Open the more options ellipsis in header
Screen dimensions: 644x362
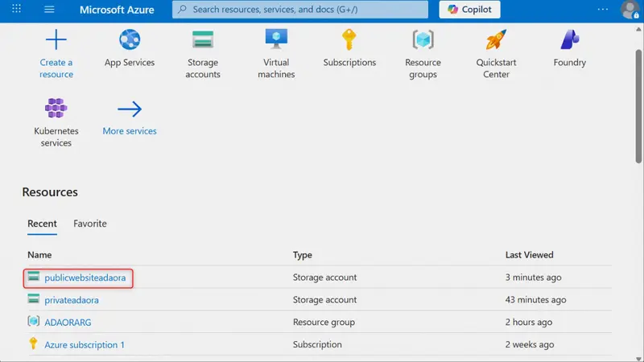click(602, 9)
